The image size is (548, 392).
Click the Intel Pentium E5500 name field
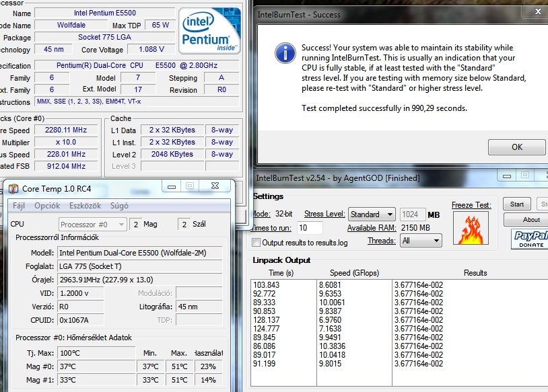click(105, 13)
